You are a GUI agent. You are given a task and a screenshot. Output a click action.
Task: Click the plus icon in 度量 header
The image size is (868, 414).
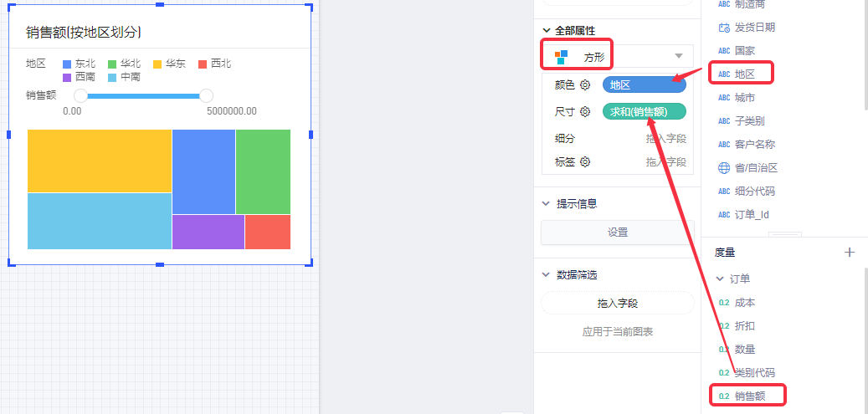850,252
